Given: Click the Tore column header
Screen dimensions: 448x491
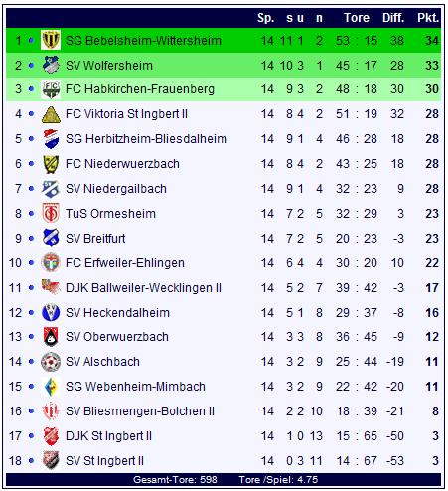Looking at the screenshot, I should (x=357, y=18).
